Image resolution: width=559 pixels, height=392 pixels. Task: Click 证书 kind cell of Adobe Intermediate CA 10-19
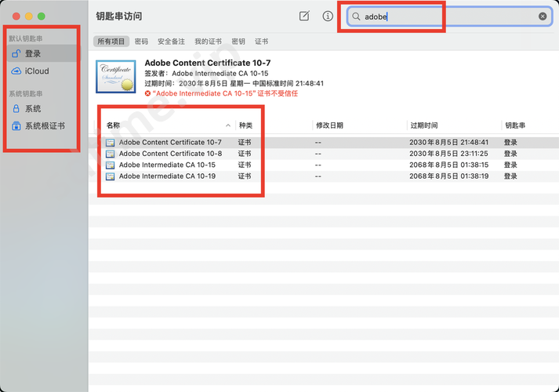245,176
